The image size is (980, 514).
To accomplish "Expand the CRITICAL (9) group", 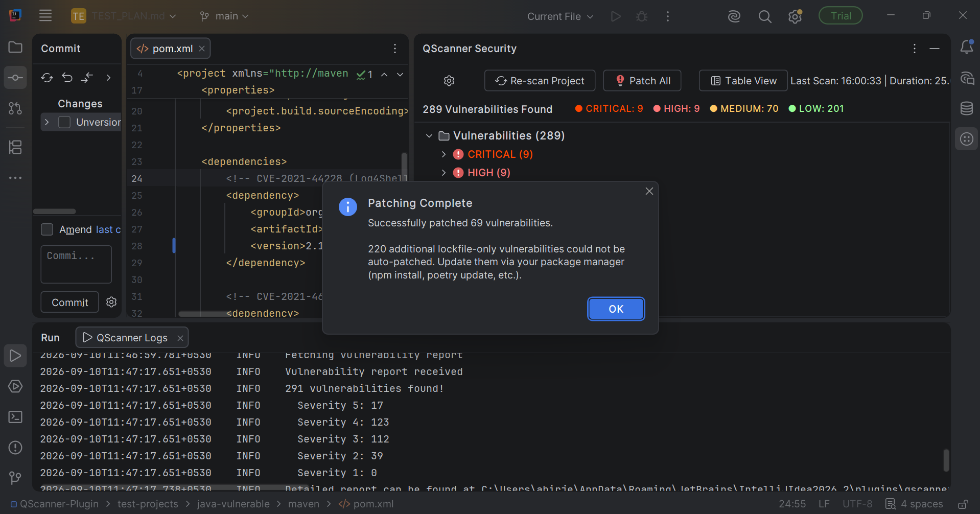I will 444,154.
